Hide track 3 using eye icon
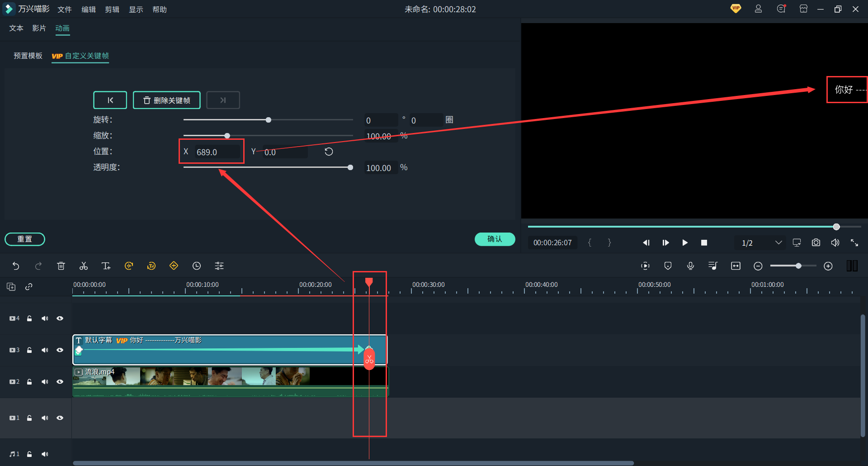The width and height of the screenshot is (868, 466). (60, 350)
